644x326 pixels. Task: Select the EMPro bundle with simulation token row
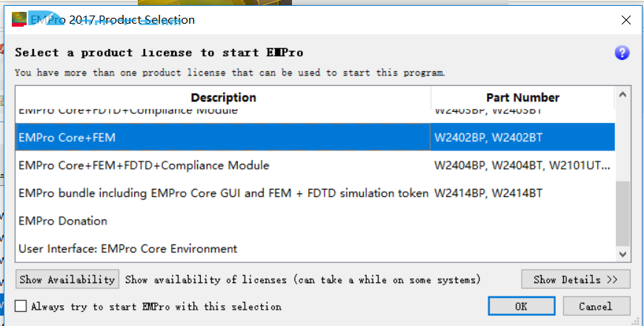tap(222, 193)
